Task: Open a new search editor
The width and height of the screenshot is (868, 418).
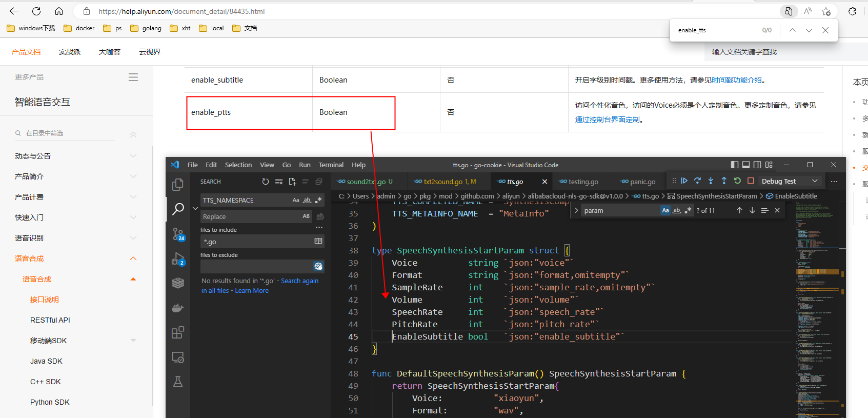Action: coord(292,182)
